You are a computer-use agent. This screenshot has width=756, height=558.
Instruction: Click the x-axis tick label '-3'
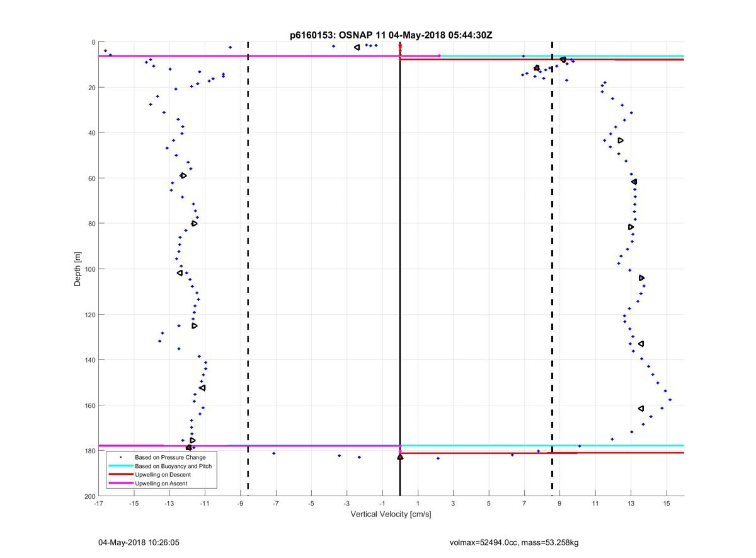[346, 504]
